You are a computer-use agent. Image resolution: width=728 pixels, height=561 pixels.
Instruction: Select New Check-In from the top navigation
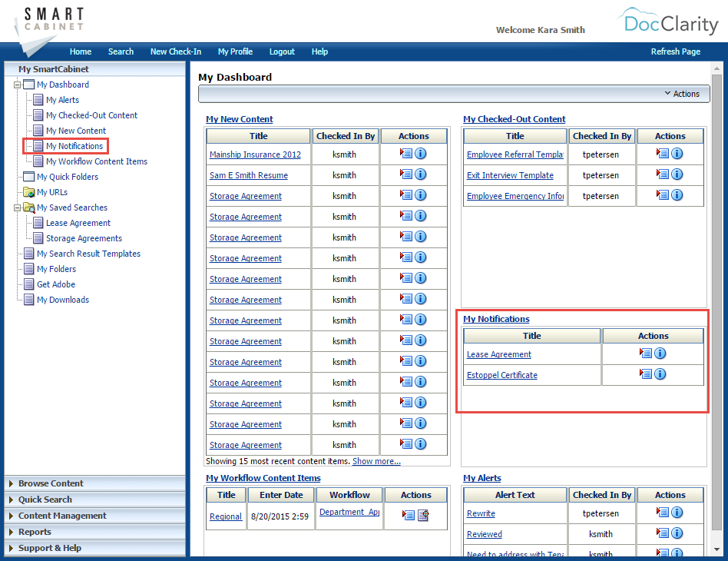point(176,51)
